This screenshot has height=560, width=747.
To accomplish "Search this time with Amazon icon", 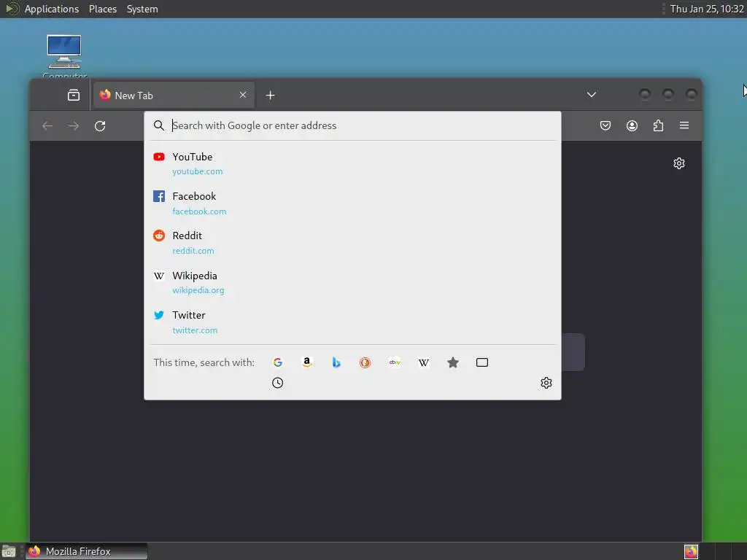I will (307, 362).
